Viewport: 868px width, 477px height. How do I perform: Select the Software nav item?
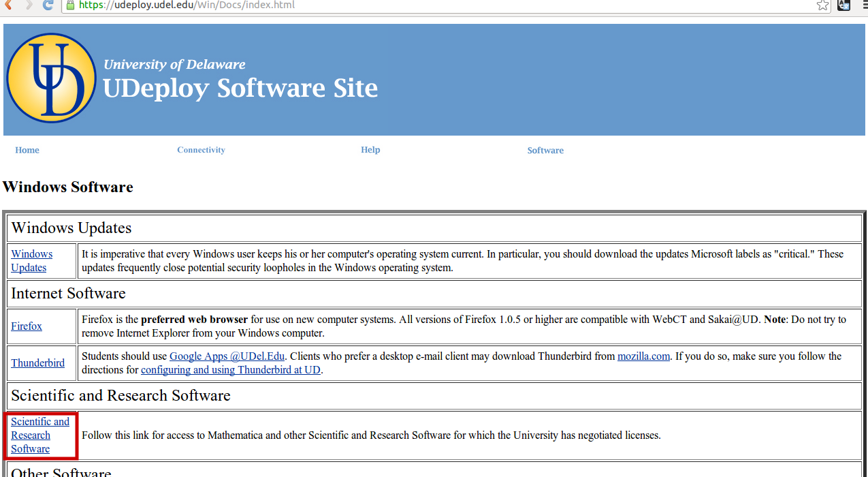[x=545, y=150]
